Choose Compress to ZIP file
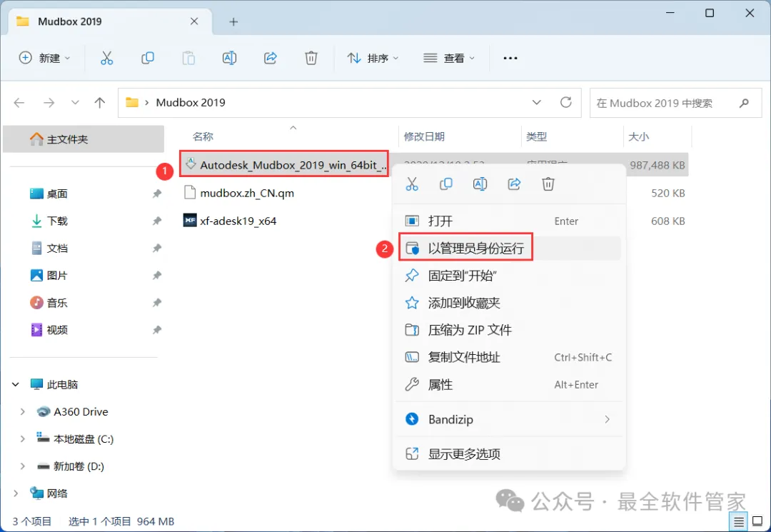771x532 pixels. pos(509,329)
